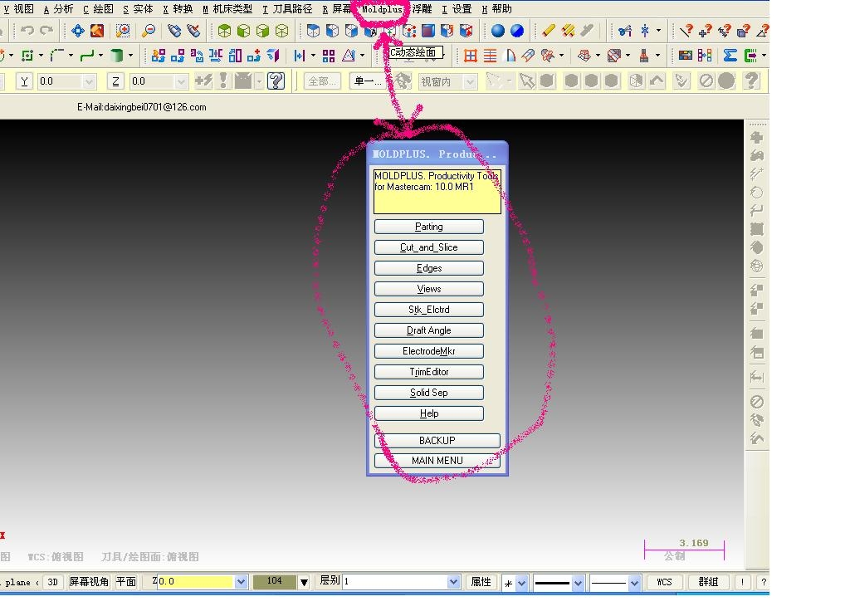Open the 刀具路径 (Toolpaths) menu
The image size is (850, 616).
coord(287,9)
